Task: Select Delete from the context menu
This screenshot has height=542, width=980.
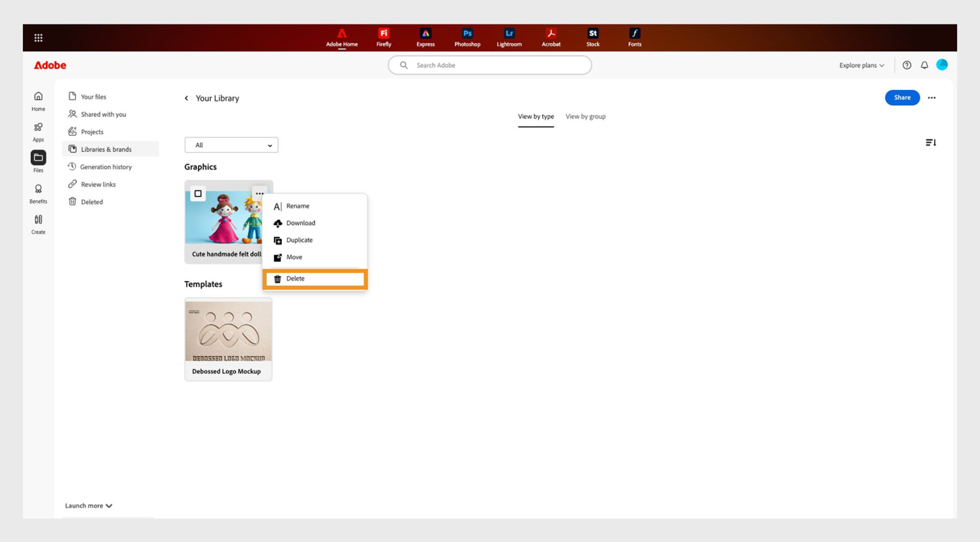Action: (296, 278)
